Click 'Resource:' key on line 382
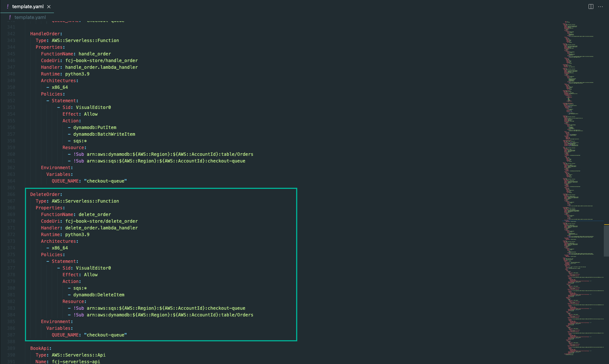Image resolution: width=609 pixels, height=364 pixels. [74, 302]
